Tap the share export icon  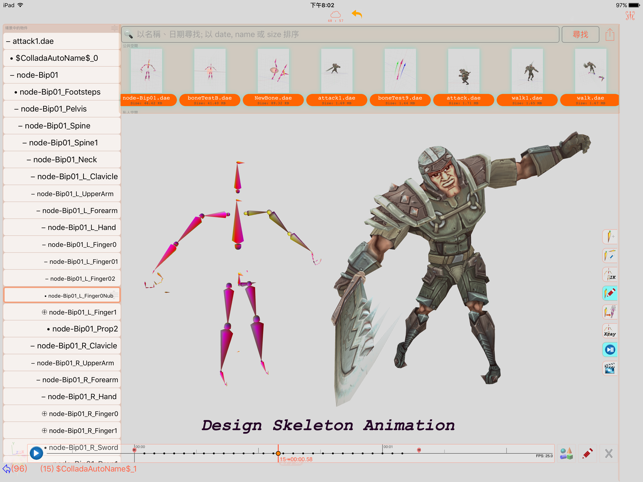(610, 34)
